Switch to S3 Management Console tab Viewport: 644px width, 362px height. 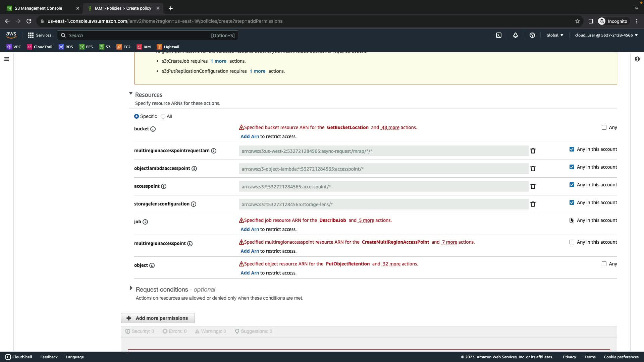[38, 8]
